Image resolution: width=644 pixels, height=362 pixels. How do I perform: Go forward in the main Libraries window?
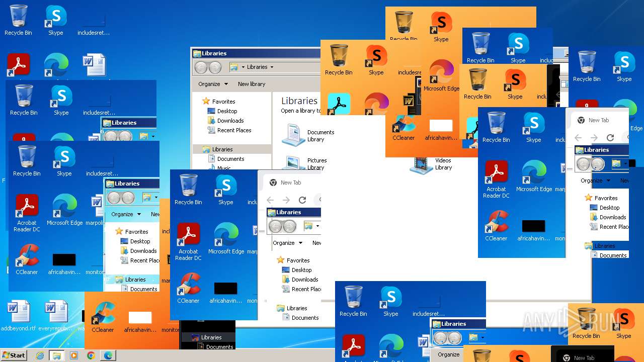(x=215, y=67)
